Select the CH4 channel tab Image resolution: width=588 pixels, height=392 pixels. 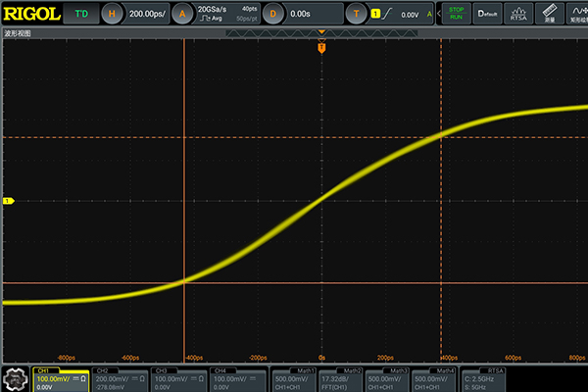click(x=238, y=378)
